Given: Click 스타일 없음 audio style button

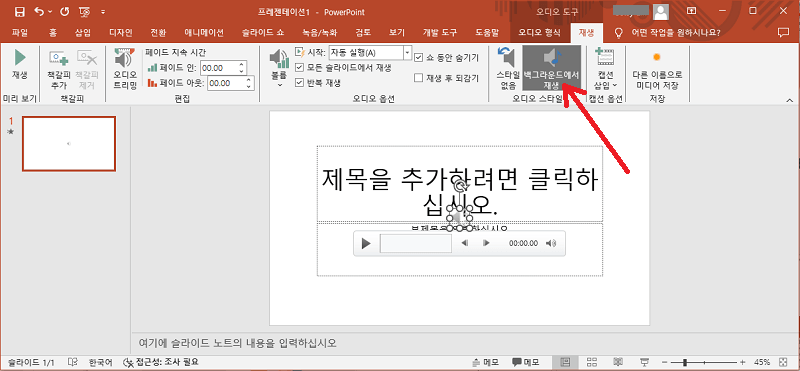Looking at the screenshot, I should coord(508,69).
